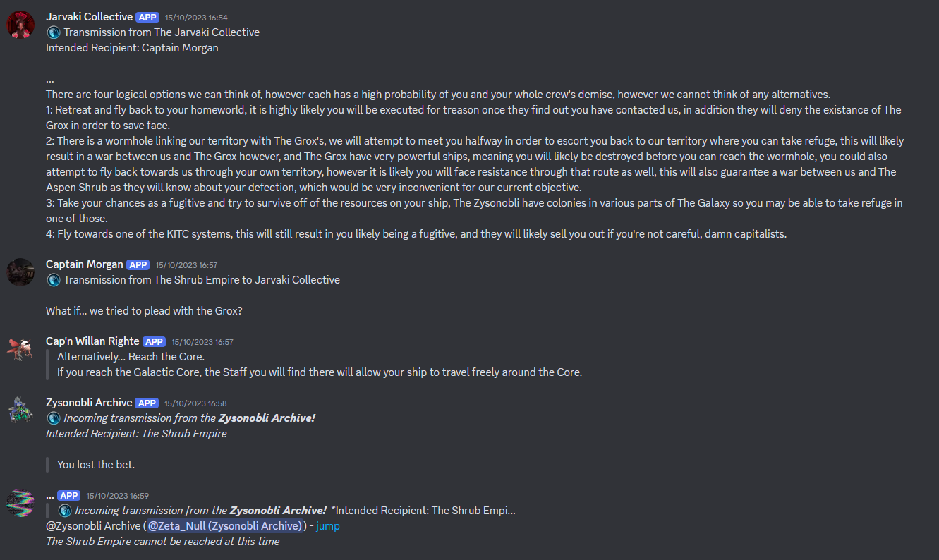Click the Captain Morgan username
The width and height of the screenshot is (939, 560).
click(x=84, y=264)
